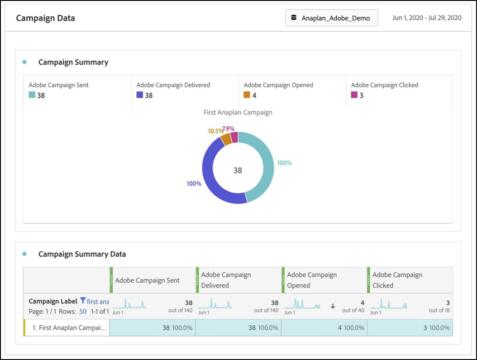Click the 10.5% label on the donut
This screenshot has width=477, height=360.
[x=215, y=131]
